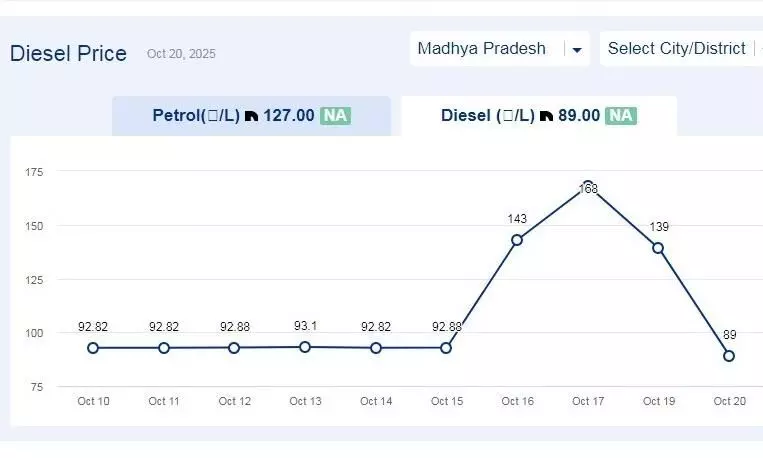The image size is (763, 458).
Task: Select the Oct 10 chart marker
Action: pos(93,348)
